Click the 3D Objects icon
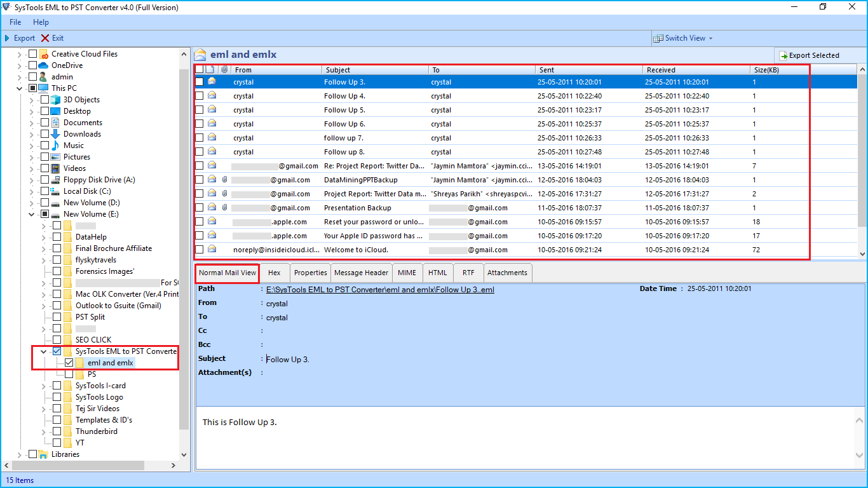This screenshot has height=488, width=868. point(55,100)
